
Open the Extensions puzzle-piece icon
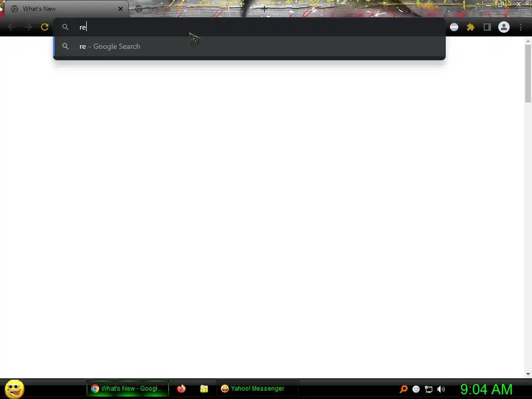(471, 27)
